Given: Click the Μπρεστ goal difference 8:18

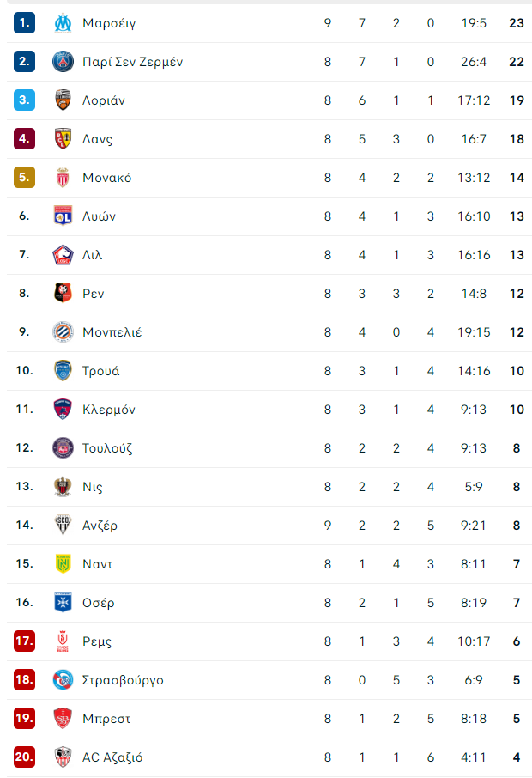Looking at the screenshot, I should click(x=474, y=718).
